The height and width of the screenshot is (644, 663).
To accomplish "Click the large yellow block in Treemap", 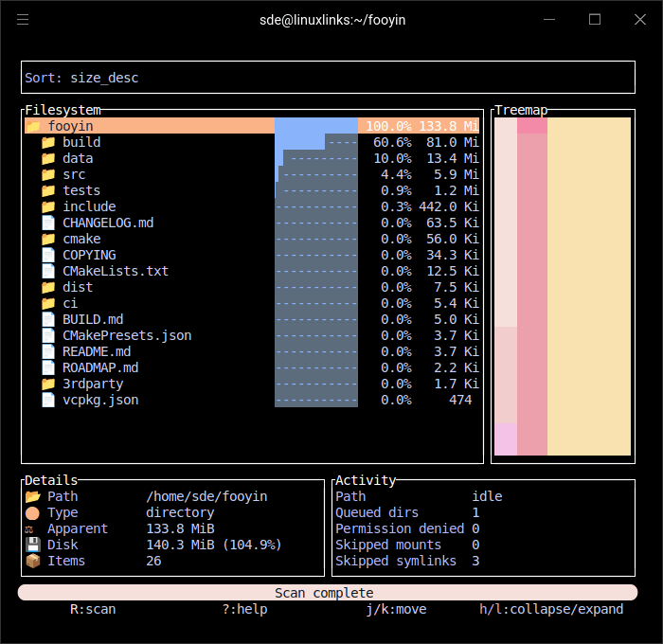I will pos(588,286).
